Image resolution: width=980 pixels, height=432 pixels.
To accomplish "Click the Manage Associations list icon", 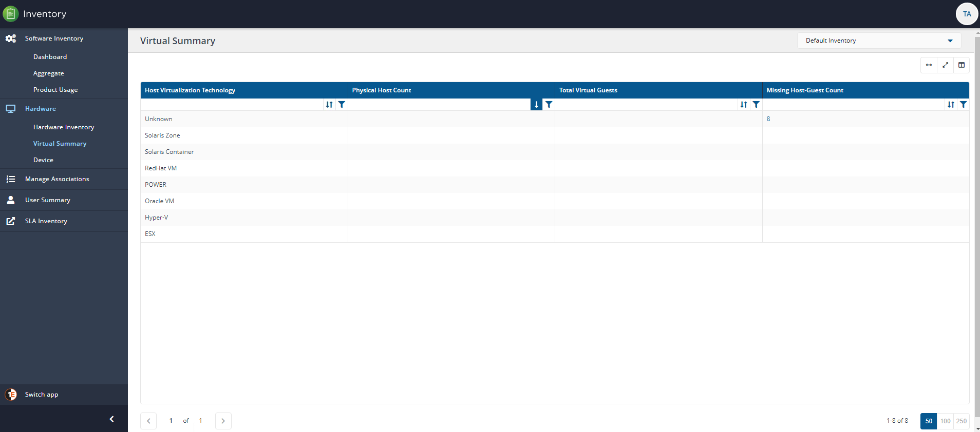I will (x=11, y=179).
